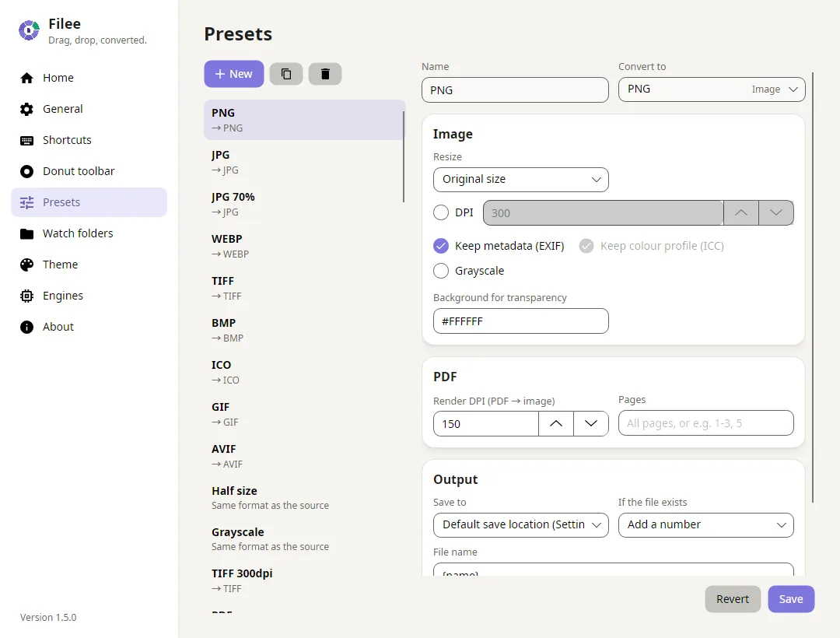Uncheck Keep metadata (EXIF)
Viewport: 840px width, 638px height.
click(441, 246)
